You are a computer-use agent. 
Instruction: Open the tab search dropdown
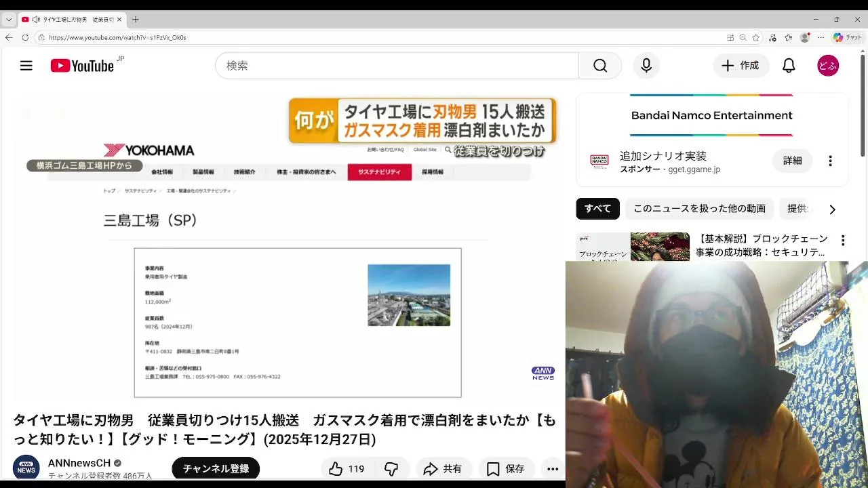[8, 20]
